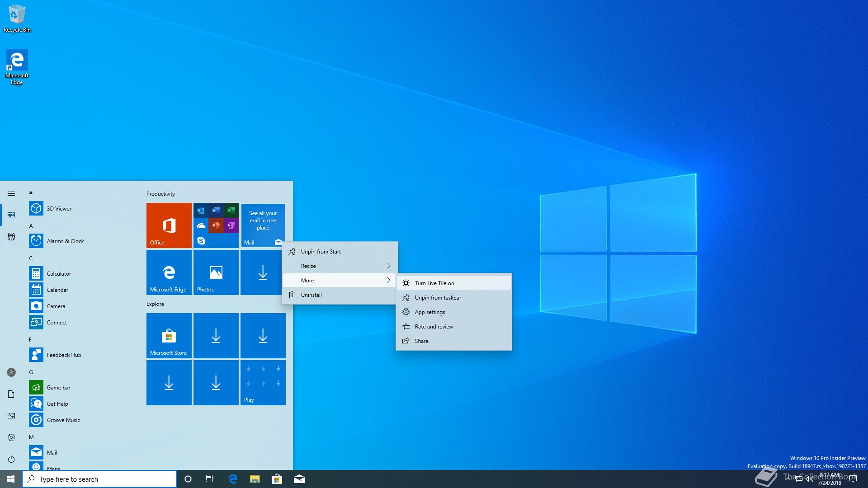Select Uninstall in context menu
The height and width of the screenshot is (488, 868).
(x=340, y=295)
